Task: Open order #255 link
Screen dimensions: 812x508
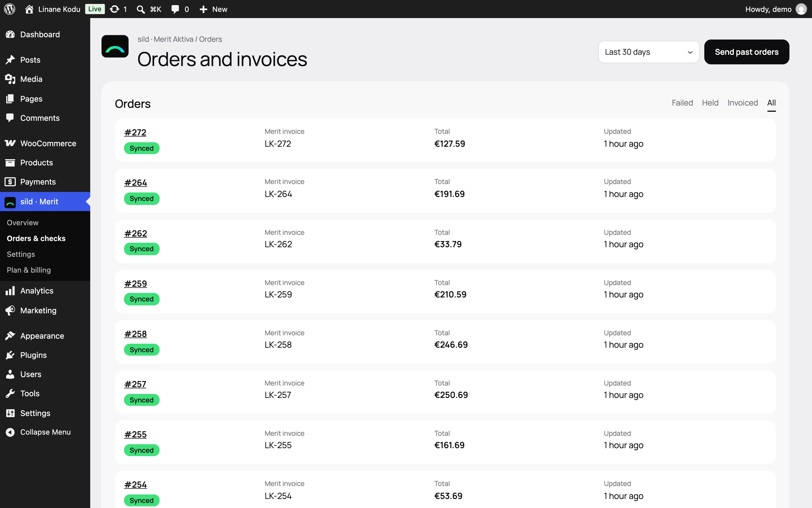Action: tap(135, 434)
